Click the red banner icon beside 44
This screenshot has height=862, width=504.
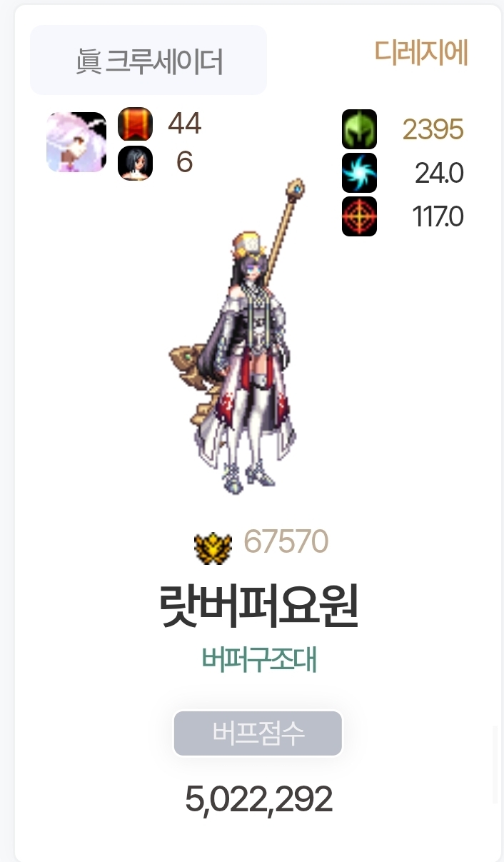[x=135, y=124]
